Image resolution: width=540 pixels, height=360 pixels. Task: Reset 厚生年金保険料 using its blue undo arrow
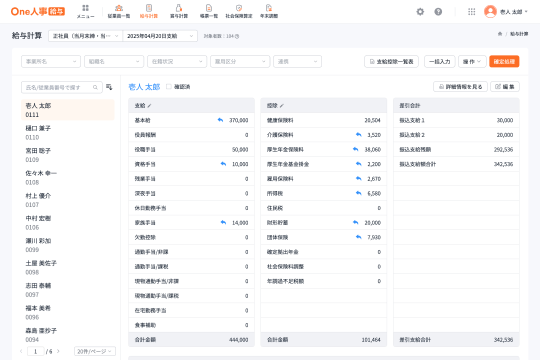[356, 149]
